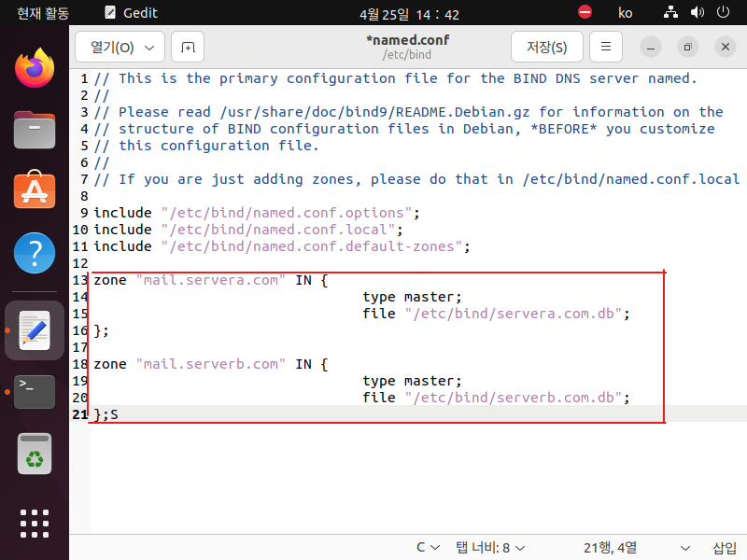
Task: Click line 3 README.Debian.gz comment
Action: point(409,112)
